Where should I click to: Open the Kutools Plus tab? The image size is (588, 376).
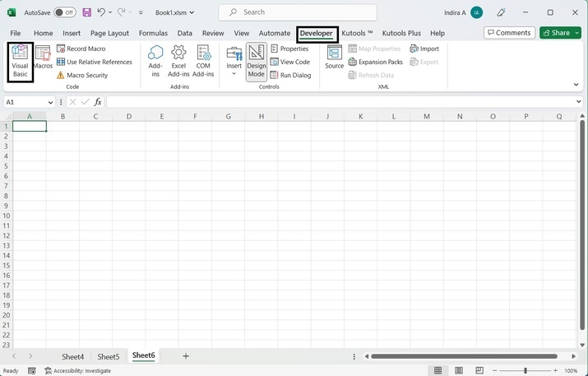point(401,33)
